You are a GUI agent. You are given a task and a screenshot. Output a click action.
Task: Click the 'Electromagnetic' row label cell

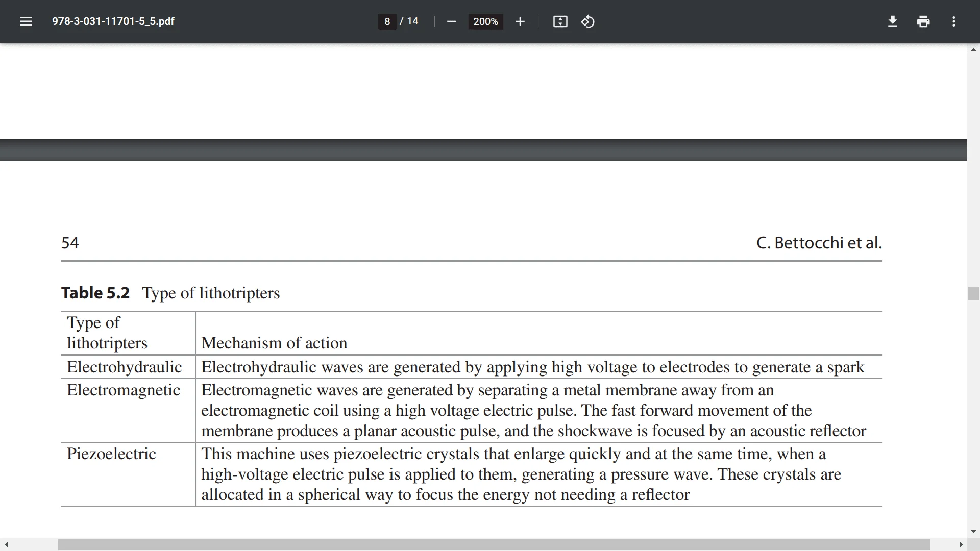[124, 390]
